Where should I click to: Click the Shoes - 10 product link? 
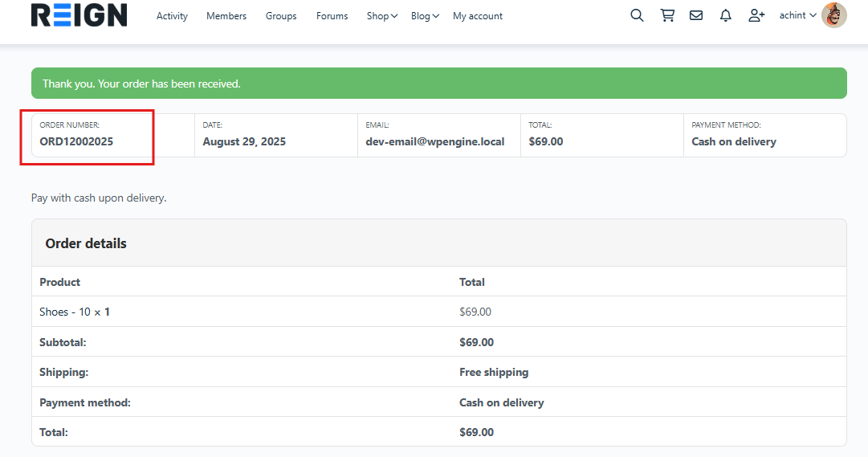tap(65, 312)
